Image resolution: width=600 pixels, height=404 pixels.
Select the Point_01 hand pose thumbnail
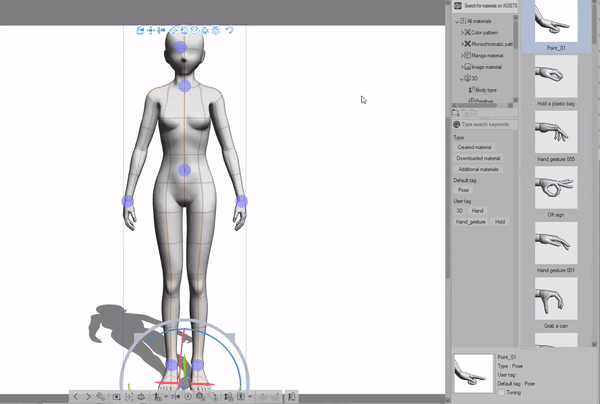[x=556, y=21]
